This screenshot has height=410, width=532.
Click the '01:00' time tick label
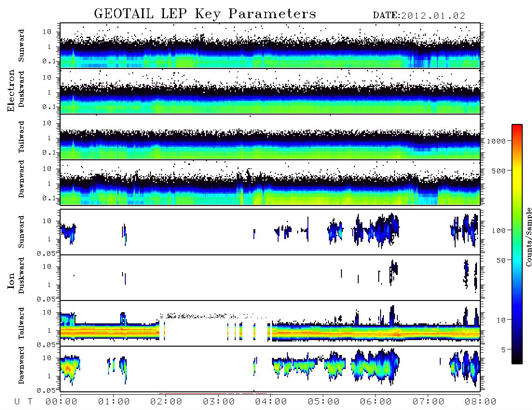point(114,402)
